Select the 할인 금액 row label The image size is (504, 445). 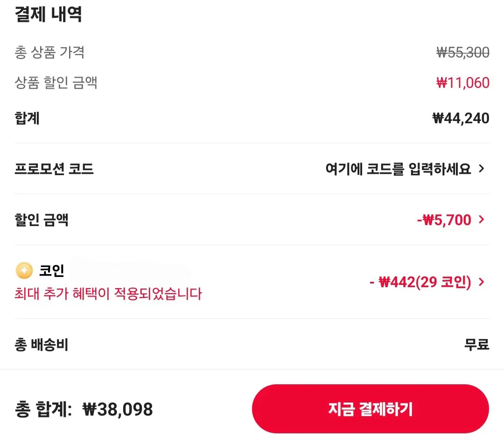tap(42, 219)
